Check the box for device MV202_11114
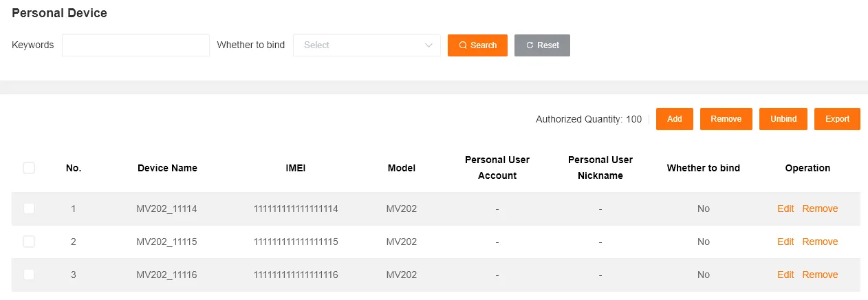This screenshot has width=868, height=300. pos(29,208)
